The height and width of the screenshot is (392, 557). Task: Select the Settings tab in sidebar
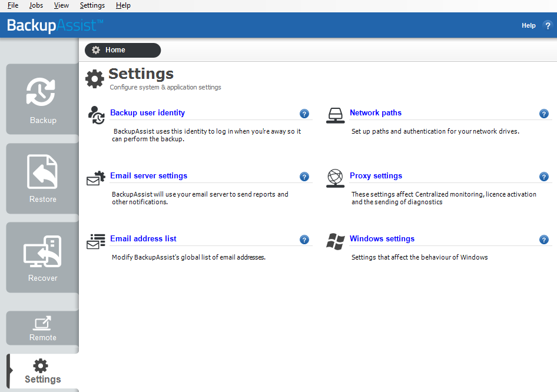coord(42,371)
